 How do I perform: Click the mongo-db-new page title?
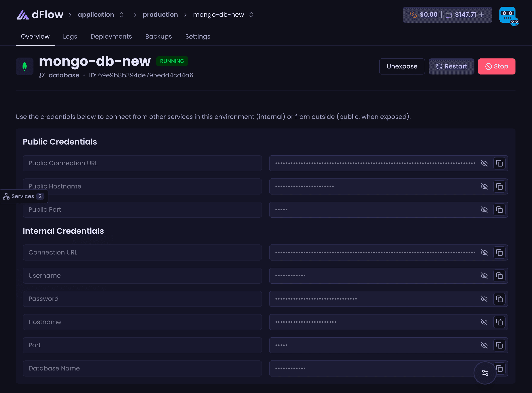pyautogui.click(x=95, y=61)
